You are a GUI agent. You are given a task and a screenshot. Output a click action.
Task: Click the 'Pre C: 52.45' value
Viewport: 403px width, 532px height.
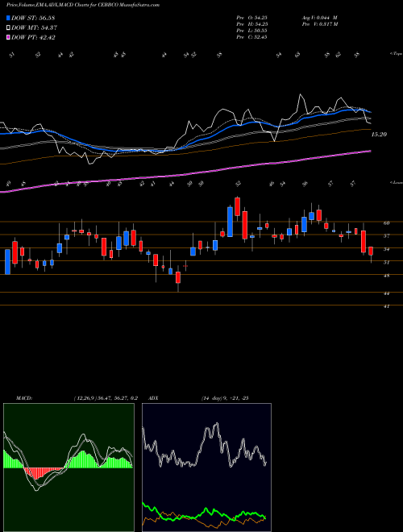[251, 37]
